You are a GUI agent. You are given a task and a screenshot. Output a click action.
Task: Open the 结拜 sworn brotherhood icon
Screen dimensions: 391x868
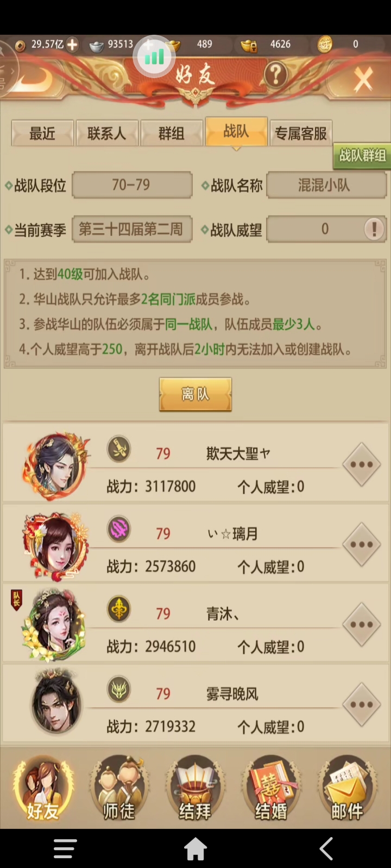(x=195, y=788)
